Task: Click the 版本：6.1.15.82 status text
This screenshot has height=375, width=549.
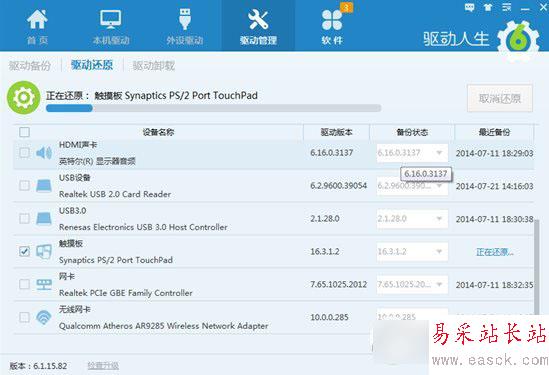Action: (x=38, y=366)
